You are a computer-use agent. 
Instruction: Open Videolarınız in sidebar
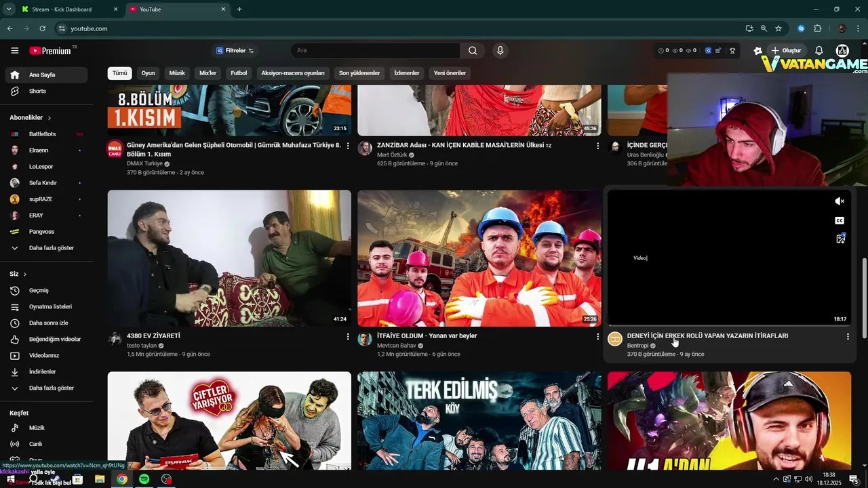(44, 355)
